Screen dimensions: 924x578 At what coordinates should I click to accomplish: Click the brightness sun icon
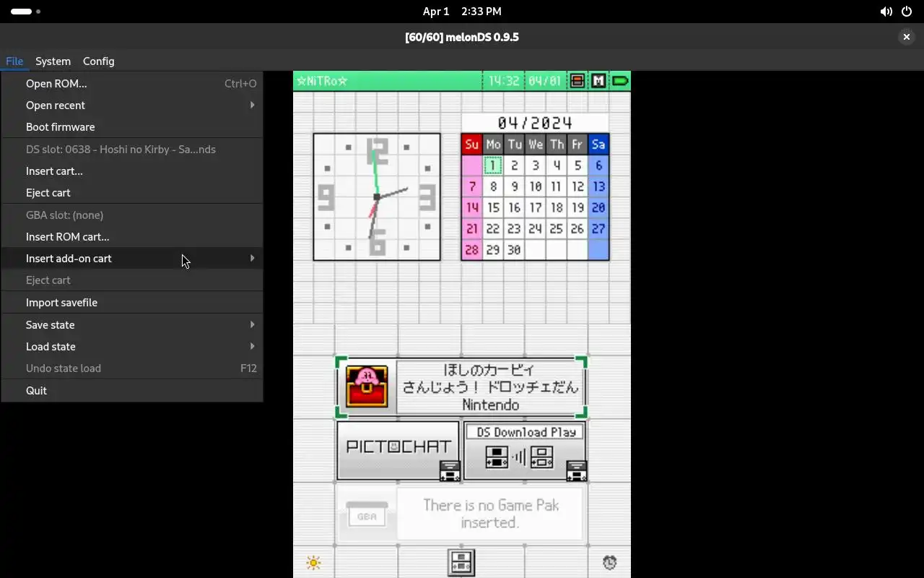coord(313,563)
